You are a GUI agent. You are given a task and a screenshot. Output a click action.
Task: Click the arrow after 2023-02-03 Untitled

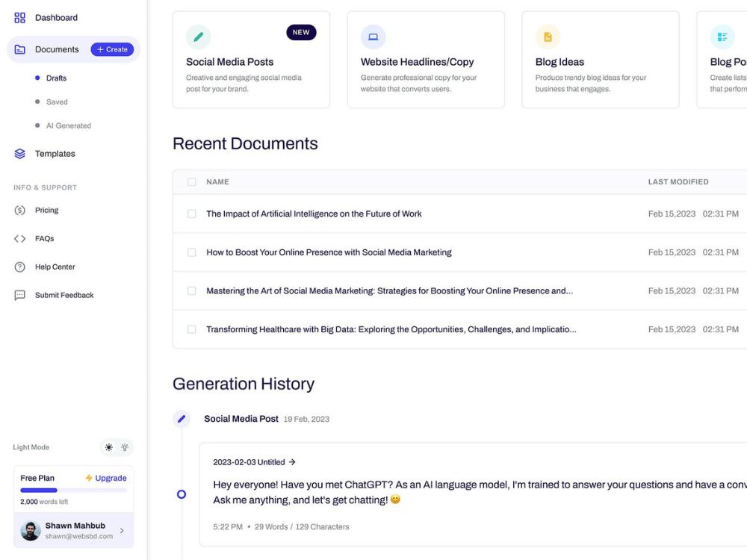[x=292, y=462]
